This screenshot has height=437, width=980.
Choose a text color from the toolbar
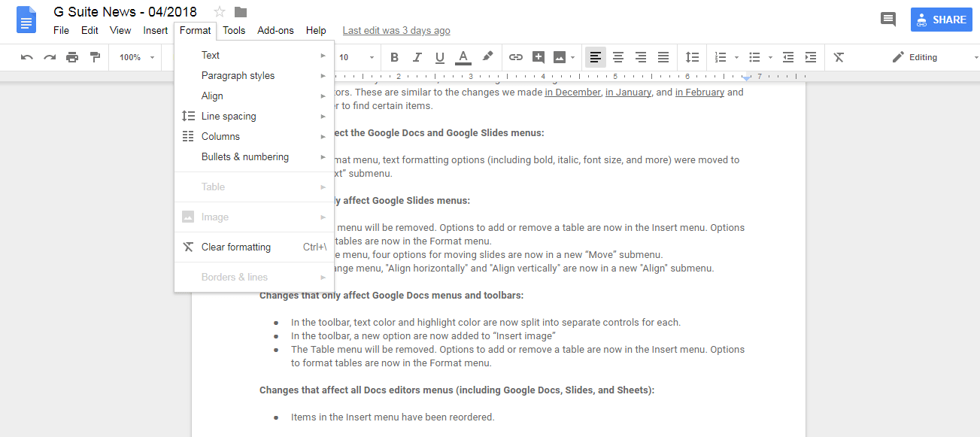pos(463,56)
